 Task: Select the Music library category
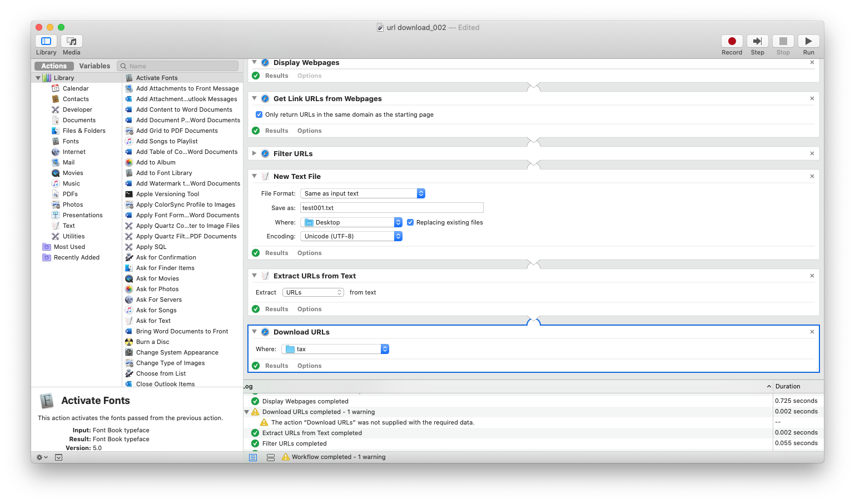(71, 183)
